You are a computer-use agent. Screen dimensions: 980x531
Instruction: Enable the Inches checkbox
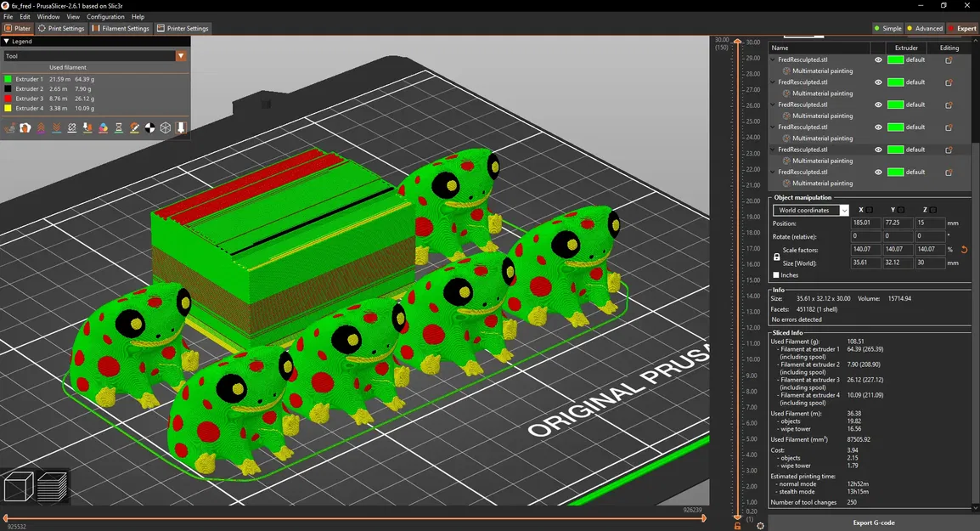(776, 275)
